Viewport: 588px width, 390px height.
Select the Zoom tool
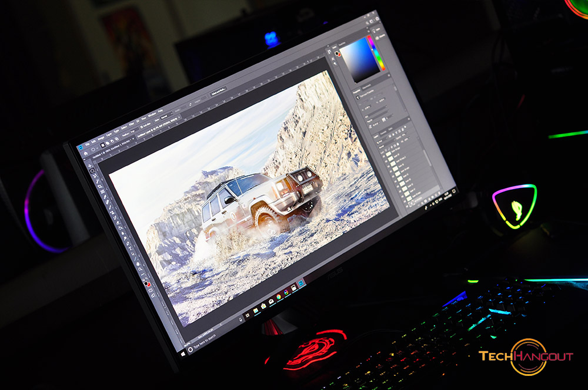(x=140, y=270)
